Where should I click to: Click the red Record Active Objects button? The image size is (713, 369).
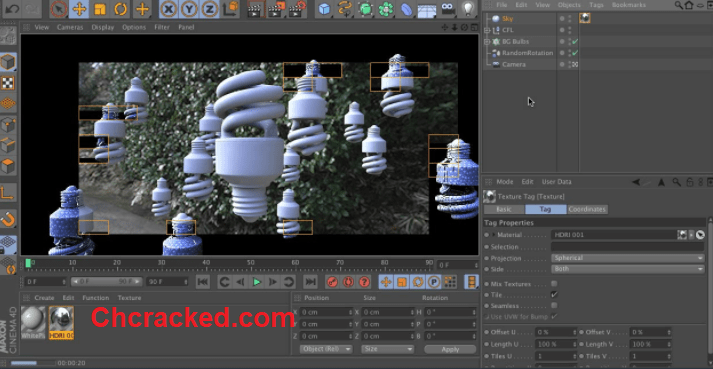coord(332,282)
